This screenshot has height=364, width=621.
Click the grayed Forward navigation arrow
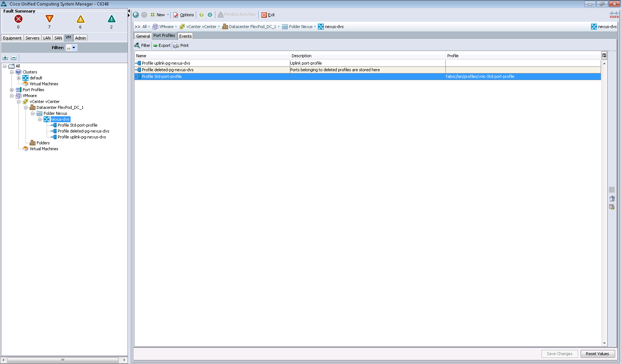click(144, 15)
